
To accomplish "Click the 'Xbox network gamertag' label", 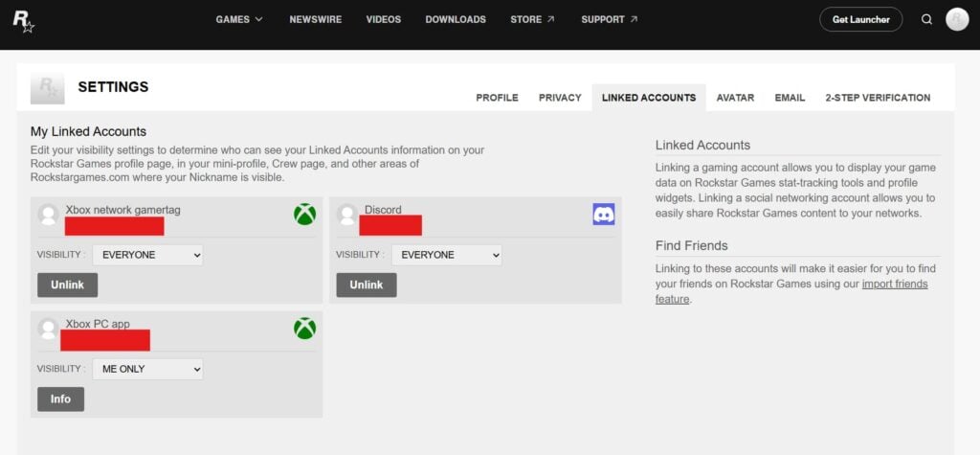I will click(123, 210).
